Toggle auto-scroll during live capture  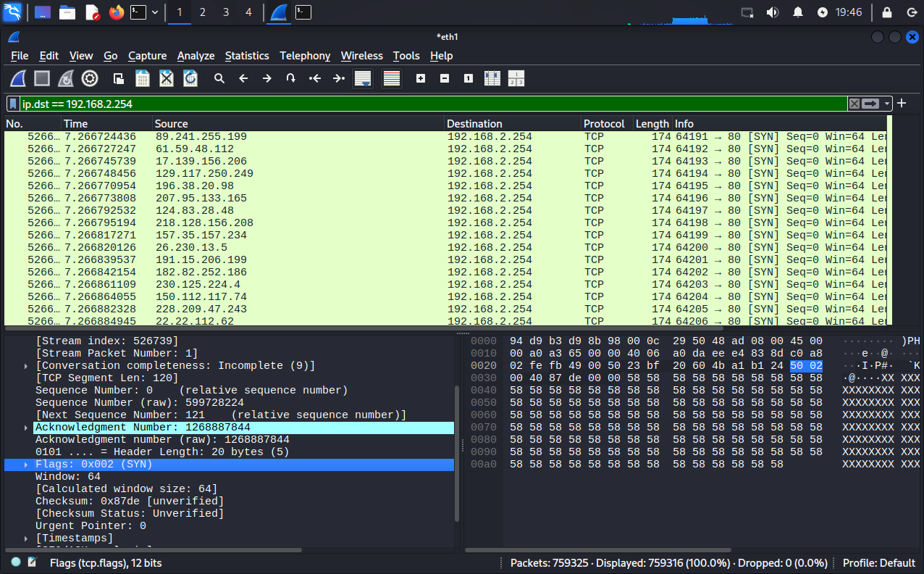(363, 78)
